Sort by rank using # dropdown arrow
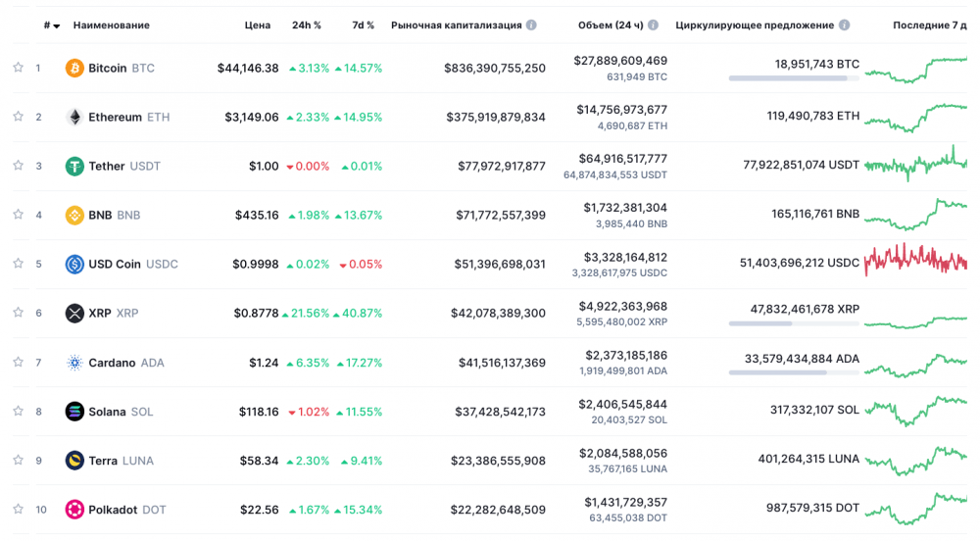980x541 pixels. 57,26
